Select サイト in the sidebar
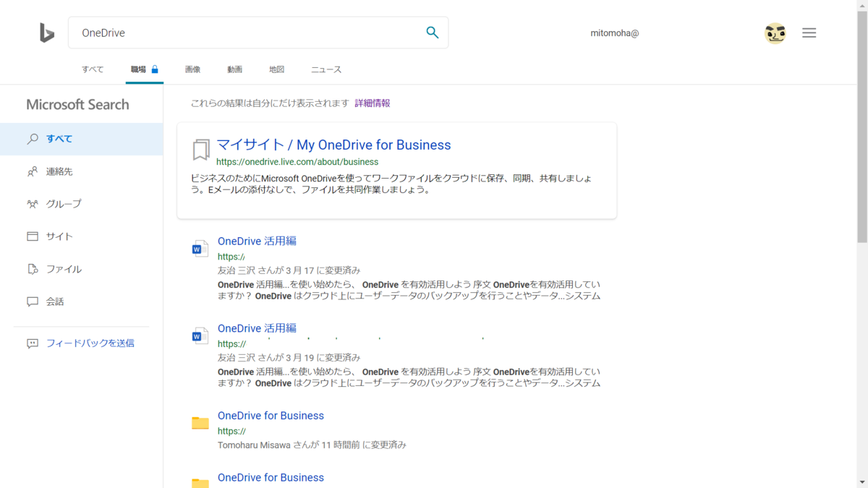868x488 pixels. pos(81,236)
